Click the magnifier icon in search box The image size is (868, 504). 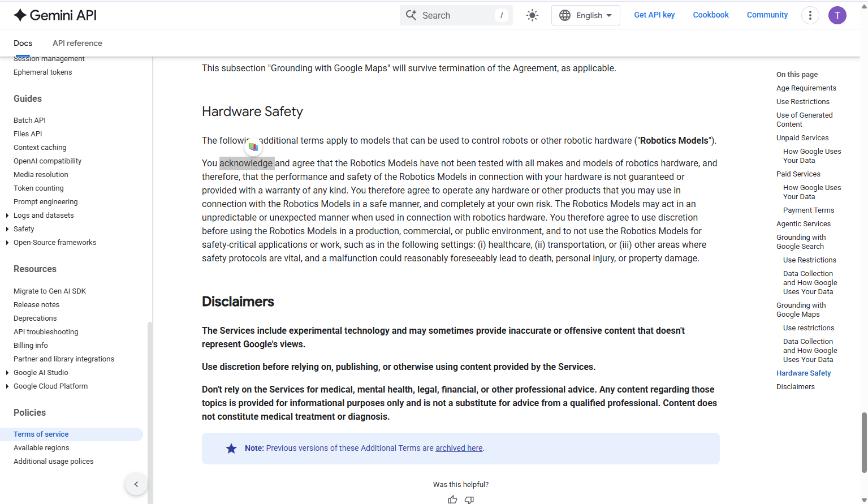[411, 15]
